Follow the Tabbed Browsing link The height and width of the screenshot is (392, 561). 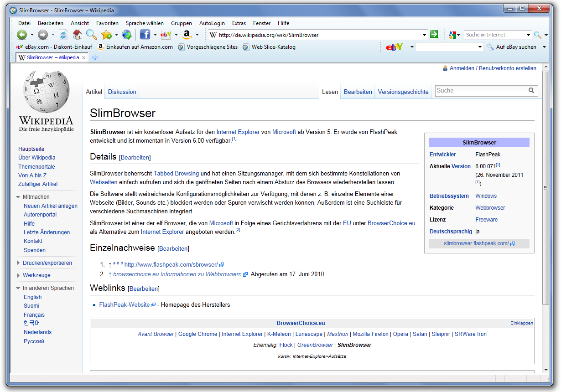176,173
